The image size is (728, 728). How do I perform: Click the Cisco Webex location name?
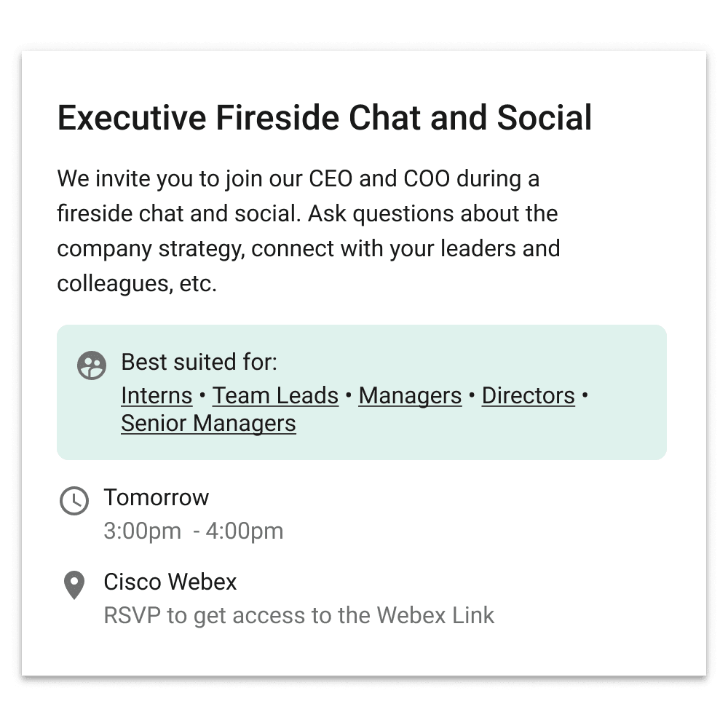[x=170, y=582]
